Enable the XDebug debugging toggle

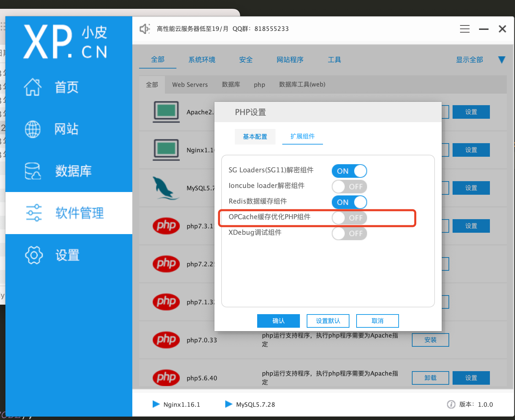tap(349, 233)
